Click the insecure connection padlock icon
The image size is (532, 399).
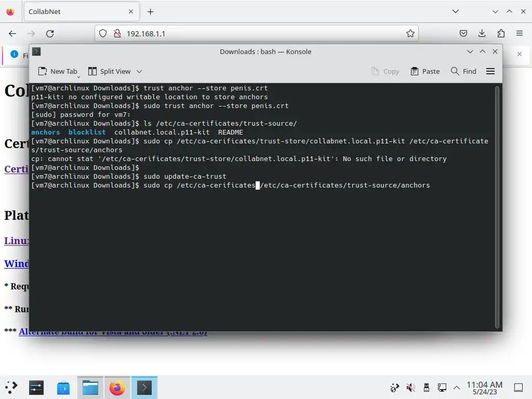(x=117, y=33)
